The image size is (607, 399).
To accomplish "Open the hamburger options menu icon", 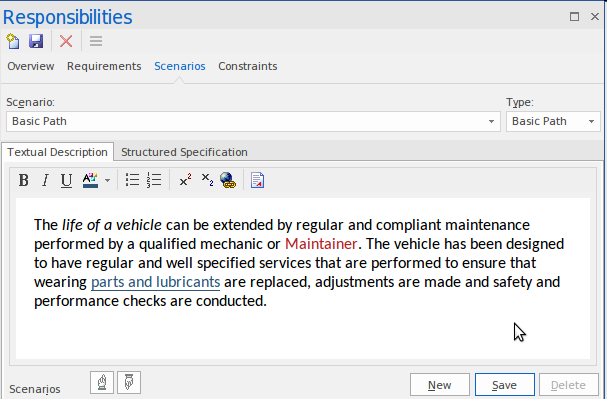I will 96,41.
